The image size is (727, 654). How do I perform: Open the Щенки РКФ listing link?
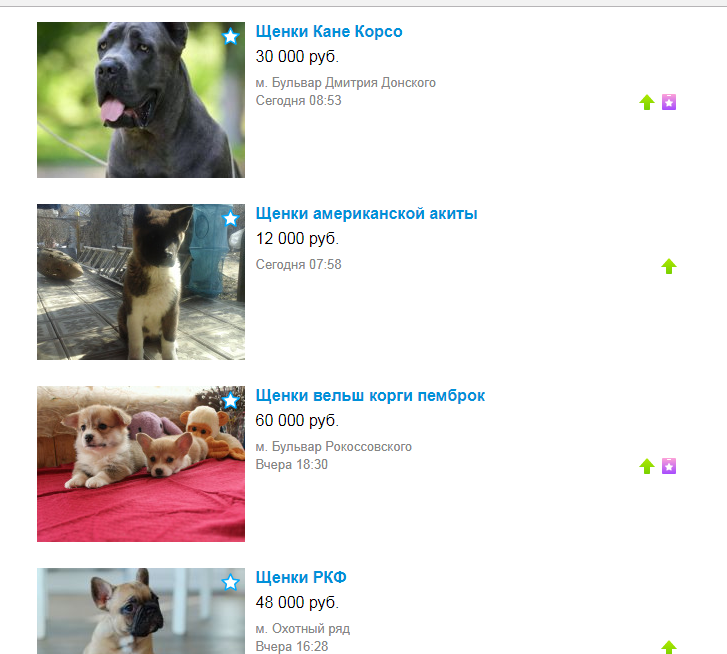click(x=301, y=578)
